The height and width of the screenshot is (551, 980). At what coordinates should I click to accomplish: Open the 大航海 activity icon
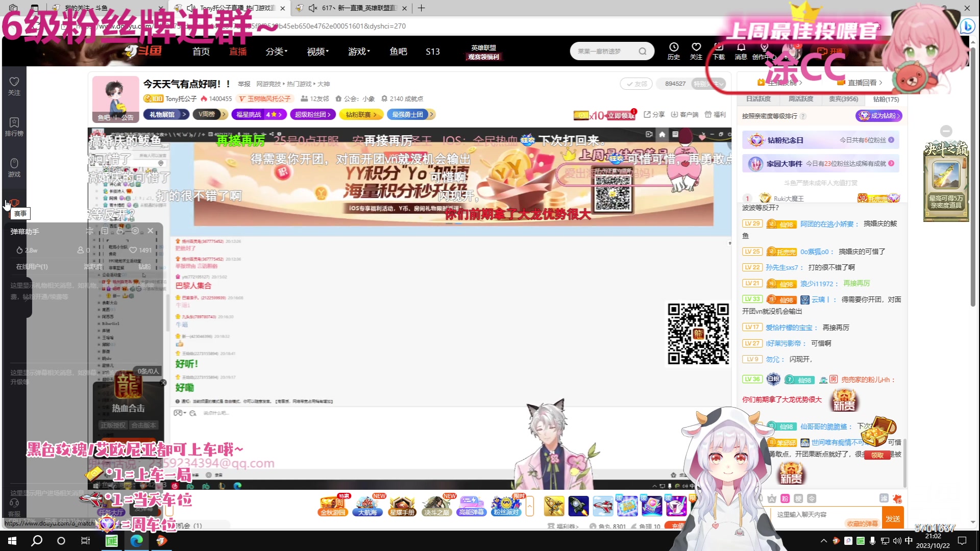(367, 506)
